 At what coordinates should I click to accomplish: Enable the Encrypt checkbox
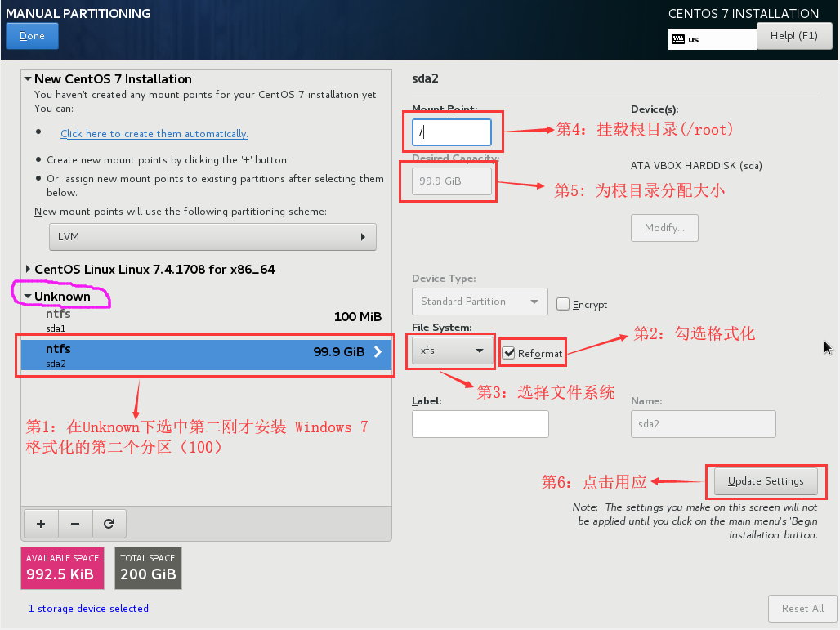coord(562,304)
